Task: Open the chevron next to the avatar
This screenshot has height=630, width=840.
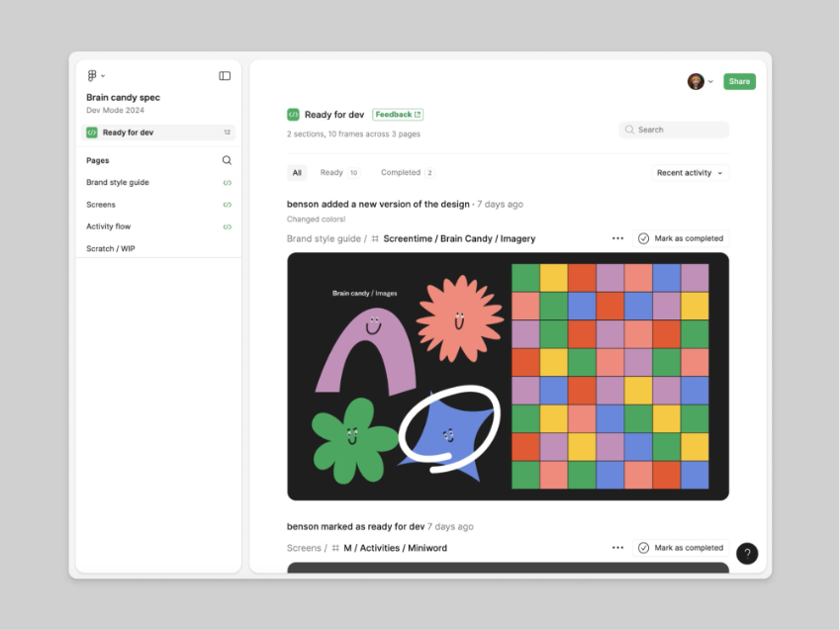Action: (708, 81)
